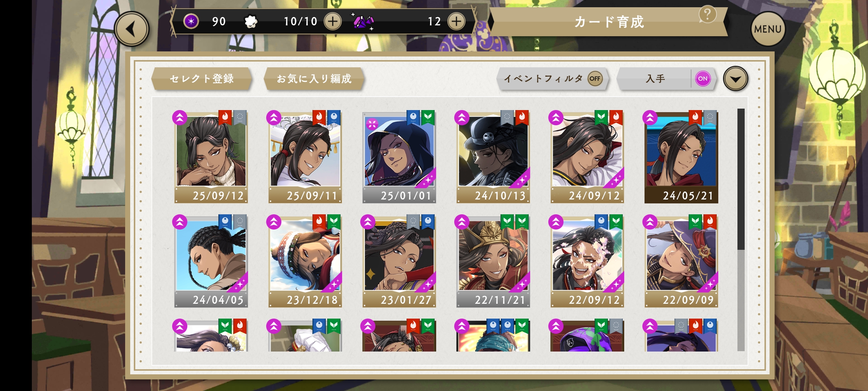
Task: Click the card list vertical scrollbar
Action: pos(741,230)
